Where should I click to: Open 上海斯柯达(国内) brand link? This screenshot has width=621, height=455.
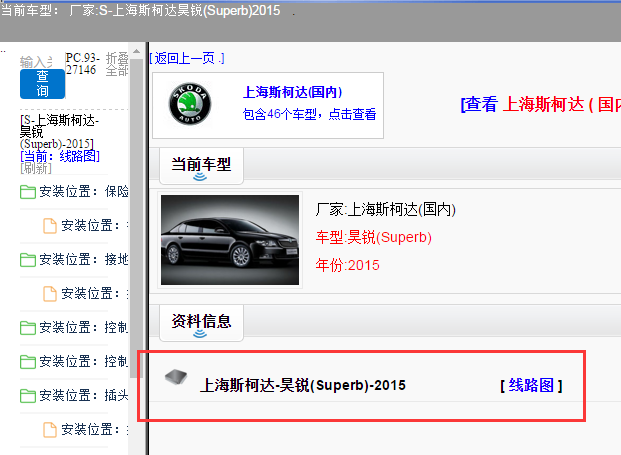click(292, 92)
